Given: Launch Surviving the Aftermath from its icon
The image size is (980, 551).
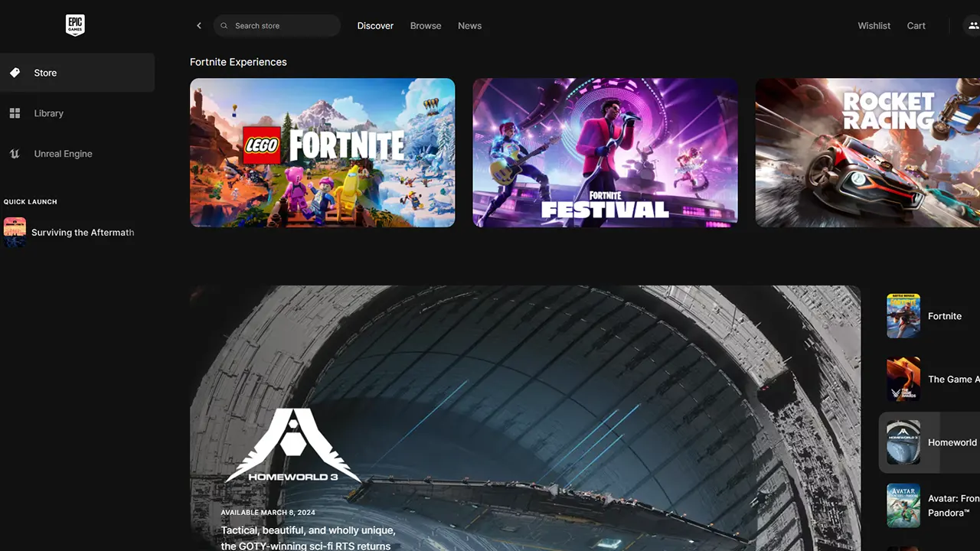Looking at the screenshot, I should [x=15, y=232].
